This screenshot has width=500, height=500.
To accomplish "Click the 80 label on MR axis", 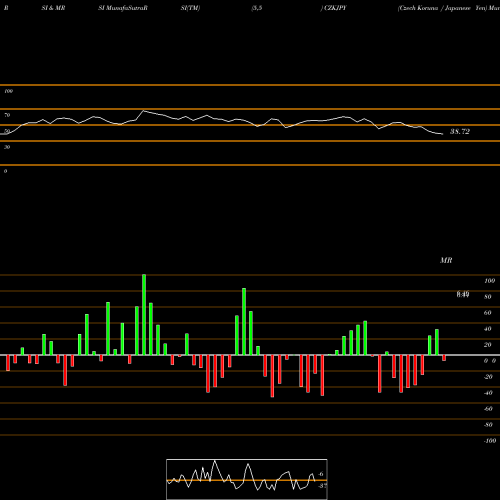I will pos(488,297).
